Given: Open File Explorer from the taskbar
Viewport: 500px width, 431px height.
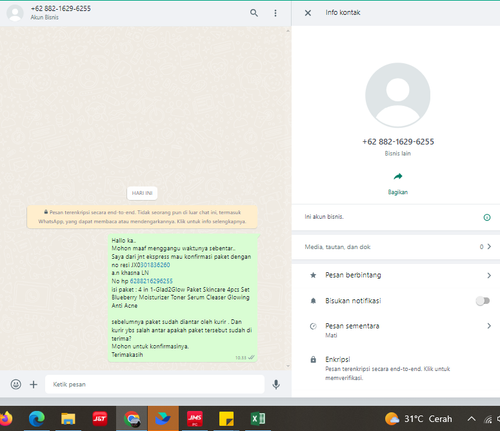Looking at the screenshot, I should click(x=68, y=419).
